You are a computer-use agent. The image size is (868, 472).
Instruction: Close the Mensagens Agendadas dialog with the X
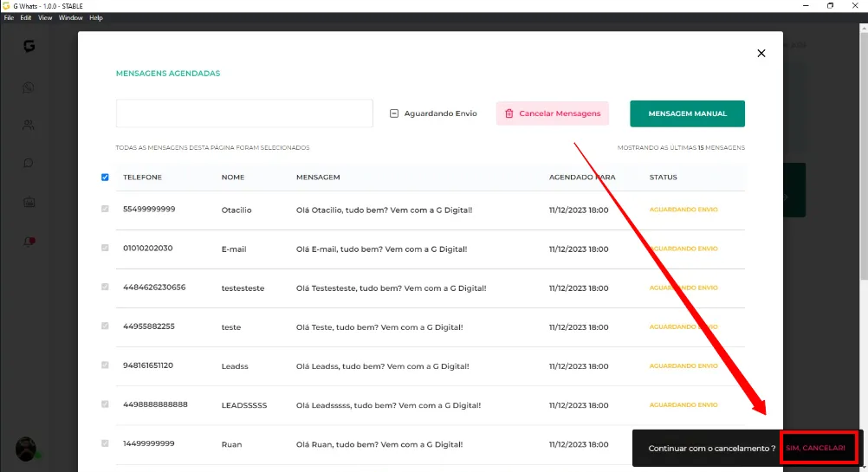(x=761, y=53)
